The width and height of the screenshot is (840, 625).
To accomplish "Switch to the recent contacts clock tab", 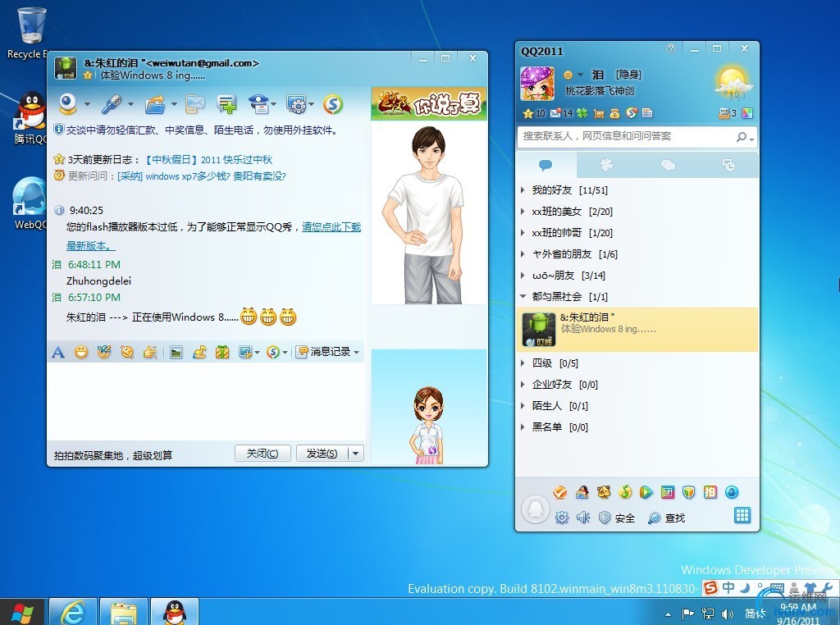I will click(x=728, y=165).
